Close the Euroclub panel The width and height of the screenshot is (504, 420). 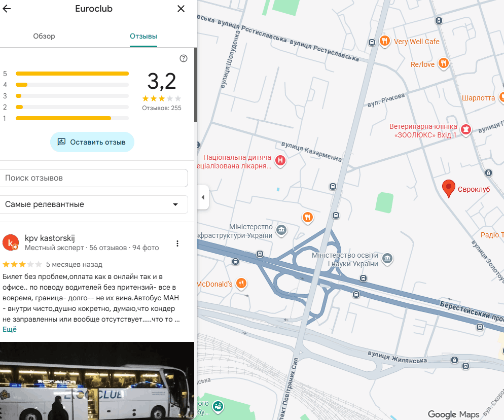click(x=181, y=9)
